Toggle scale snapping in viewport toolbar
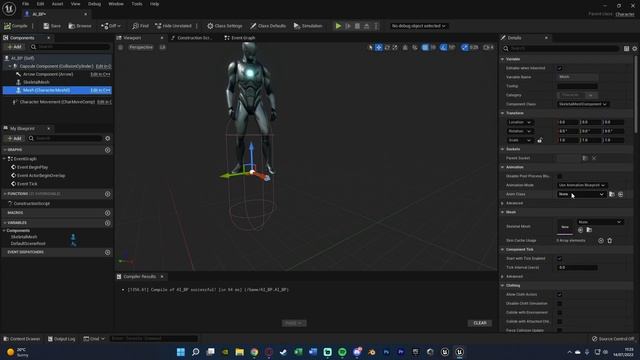 464,47
